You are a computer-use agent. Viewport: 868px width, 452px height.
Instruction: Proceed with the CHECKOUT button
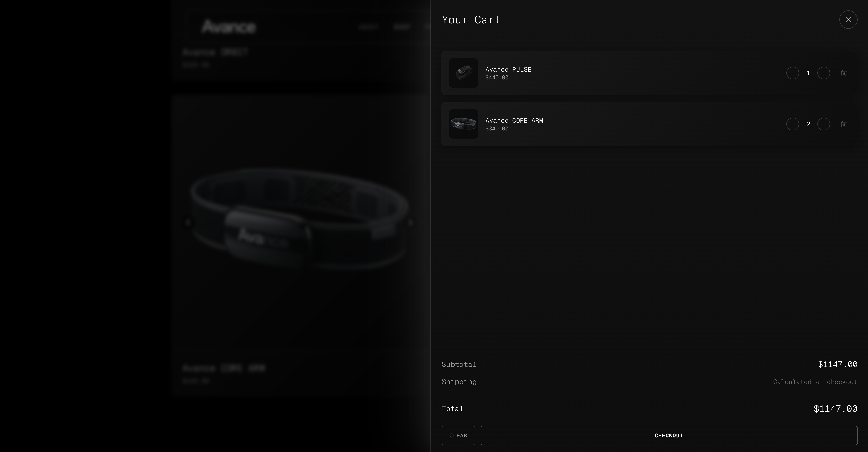pyautogui.click(x=669, y=436)
